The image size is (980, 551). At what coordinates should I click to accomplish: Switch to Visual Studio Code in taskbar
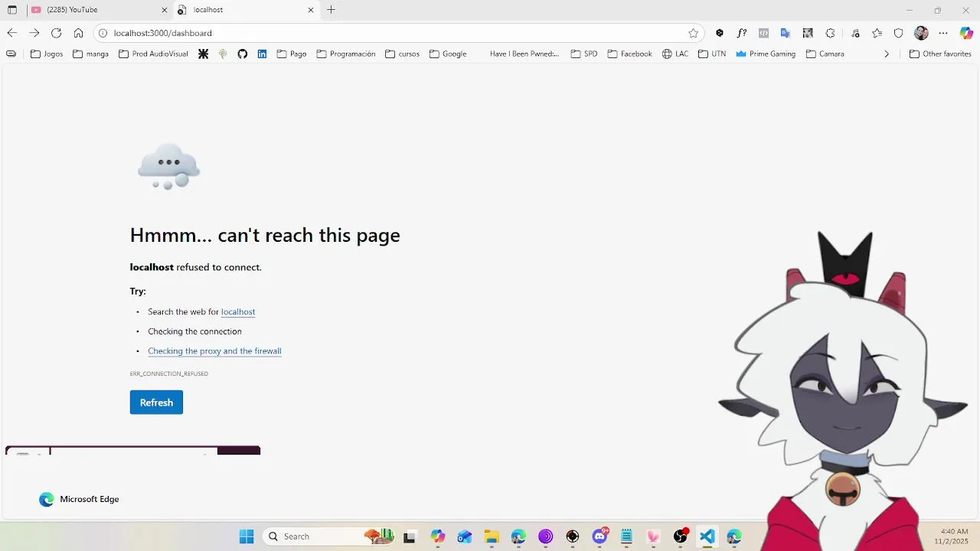pyautogui.click(x=707, y=536)
